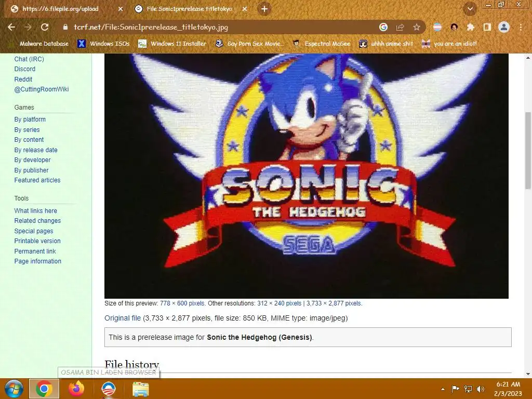Image resolution: width=532 pixels, height=399 pixels.
Task: Click the Chrome taskbar icon
Action: point(44,389)
